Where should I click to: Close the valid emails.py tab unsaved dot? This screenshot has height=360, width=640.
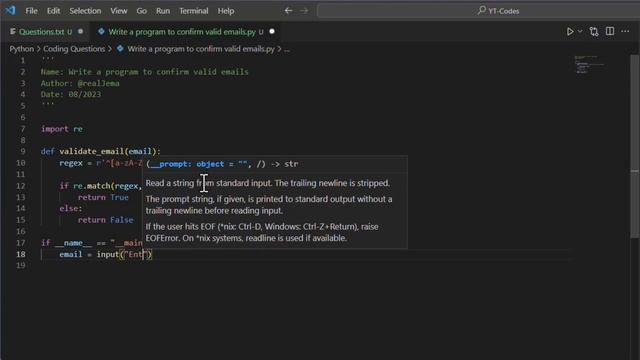click(272, 31)
